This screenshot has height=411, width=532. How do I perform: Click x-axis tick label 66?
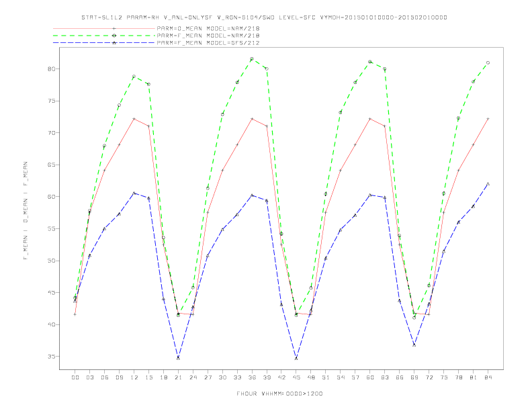400,377
